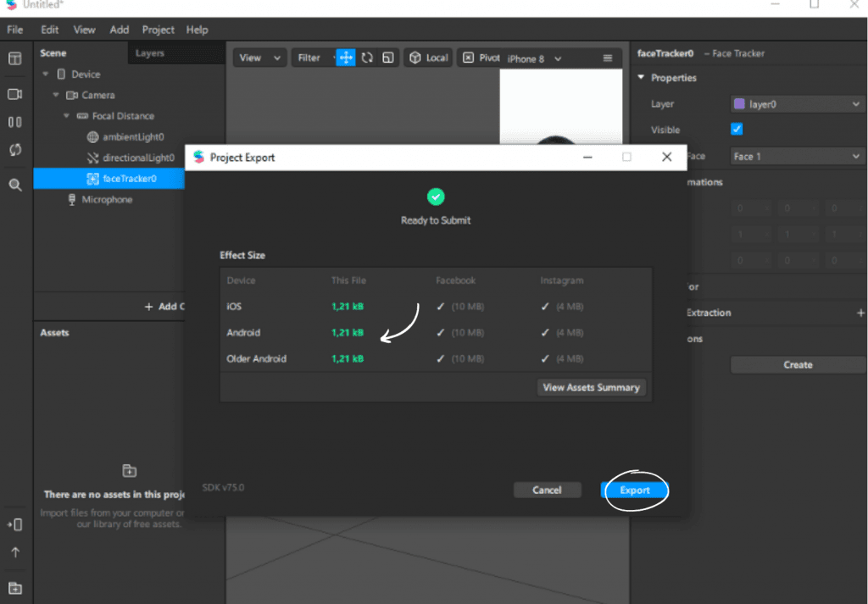868x604 pixels.
Task: Select ambientLight0 in the scene tree
Action: click(133, 136)
